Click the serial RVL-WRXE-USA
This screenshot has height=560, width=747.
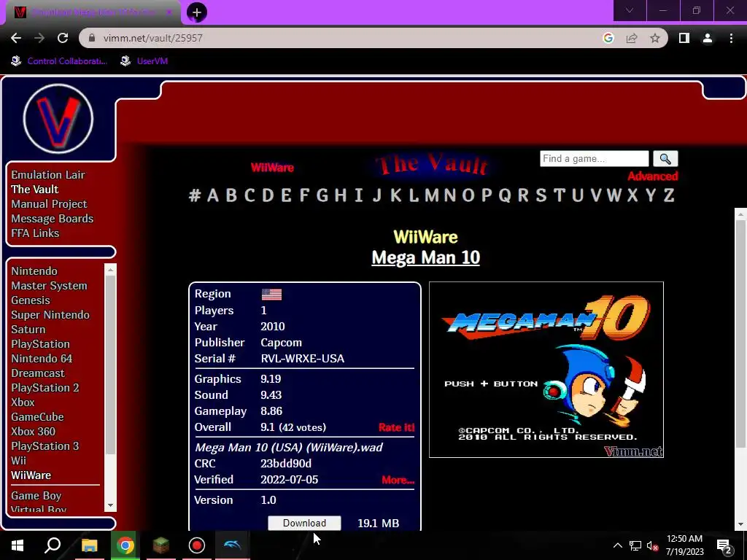click(303, 359)
